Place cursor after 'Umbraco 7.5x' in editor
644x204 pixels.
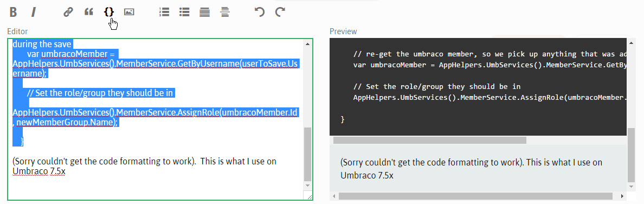coord(66,171)
